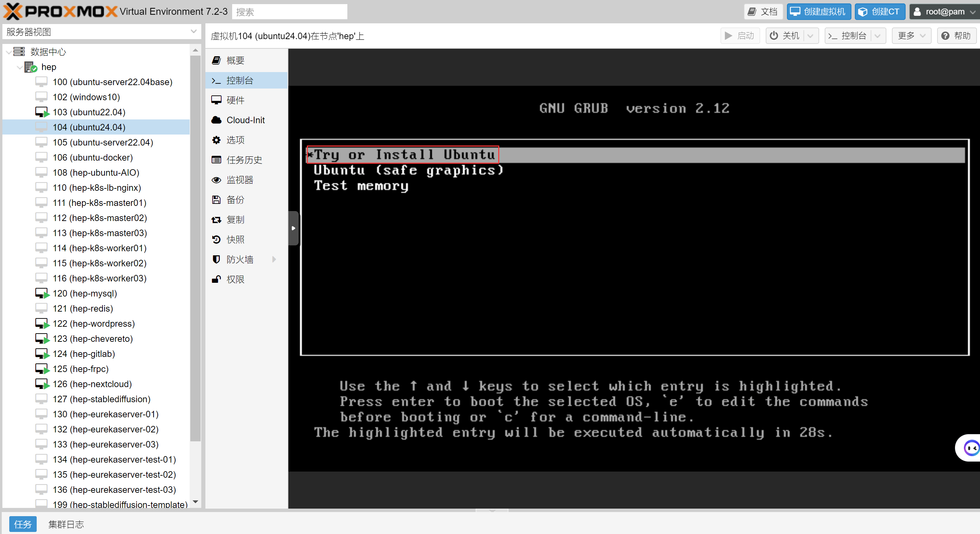Select VM 100 (ubuntu-server22.04base)
This screenshot has width=980, height=534.
[96, 82]
